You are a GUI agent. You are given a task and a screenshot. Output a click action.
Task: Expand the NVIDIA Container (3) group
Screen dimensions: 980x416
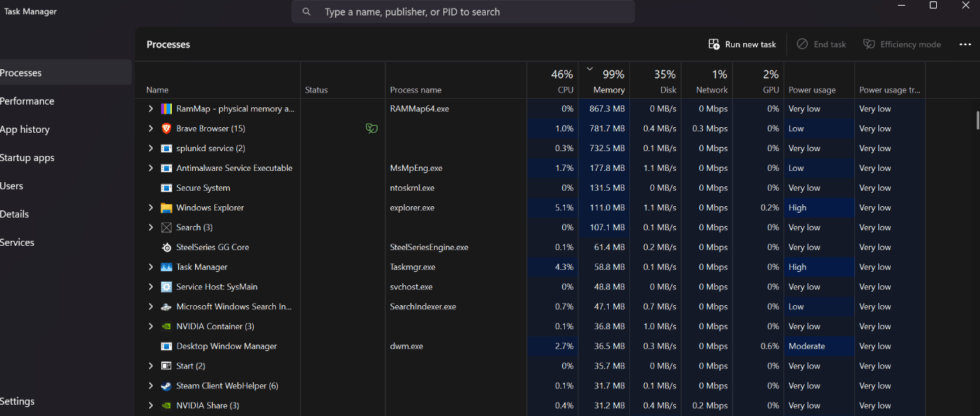coord(151,326)
